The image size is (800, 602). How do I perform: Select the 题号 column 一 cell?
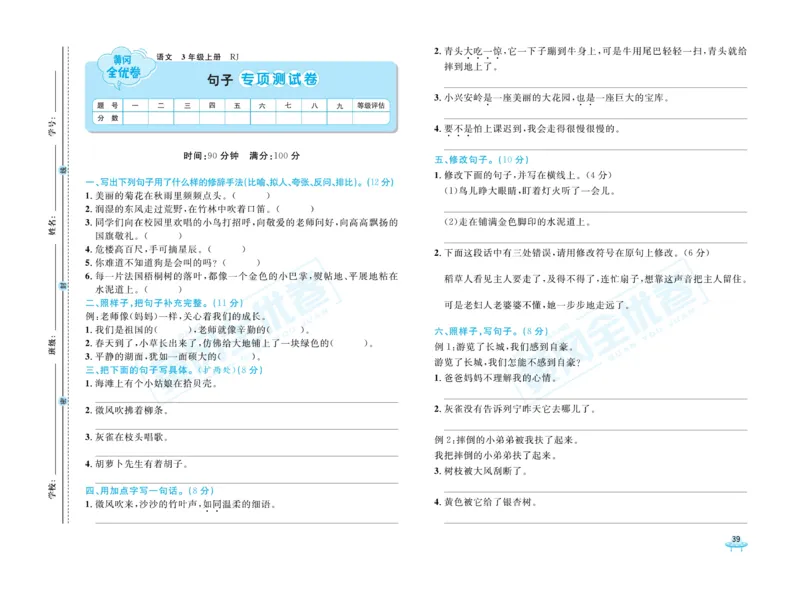point(133,104)
